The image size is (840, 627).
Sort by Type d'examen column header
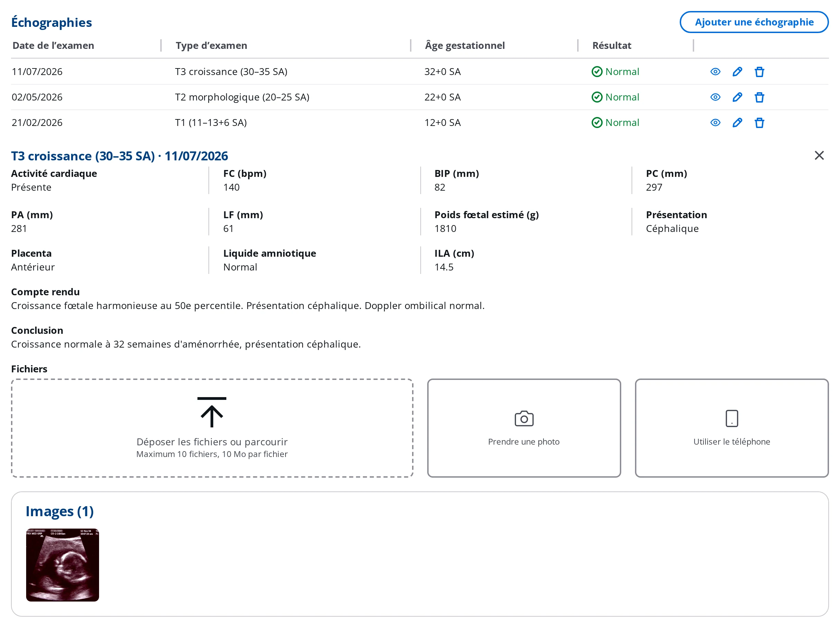tap(211, 45)
